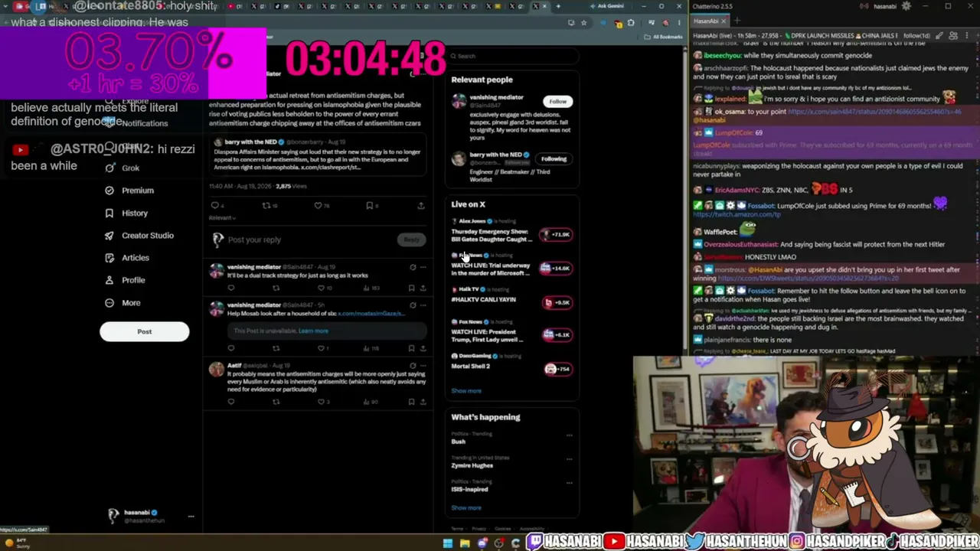Open the Windows Start menu
This screenshot has width=980, height=551.
[x=447, y=543]
